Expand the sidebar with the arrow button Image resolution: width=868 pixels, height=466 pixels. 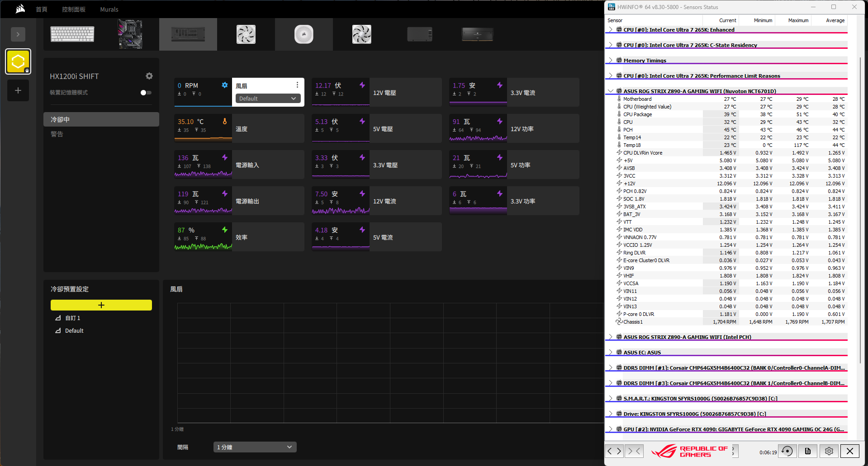[x=18, y=34]
